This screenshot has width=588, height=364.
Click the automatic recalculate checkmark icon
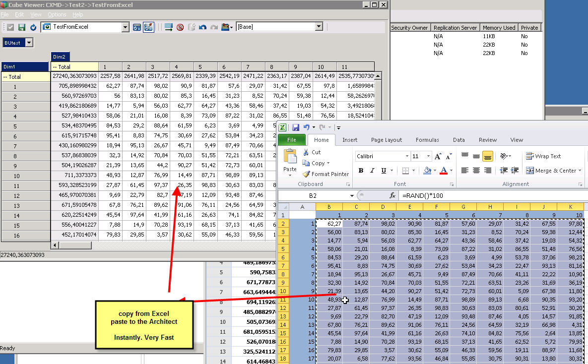pos(10,27)
